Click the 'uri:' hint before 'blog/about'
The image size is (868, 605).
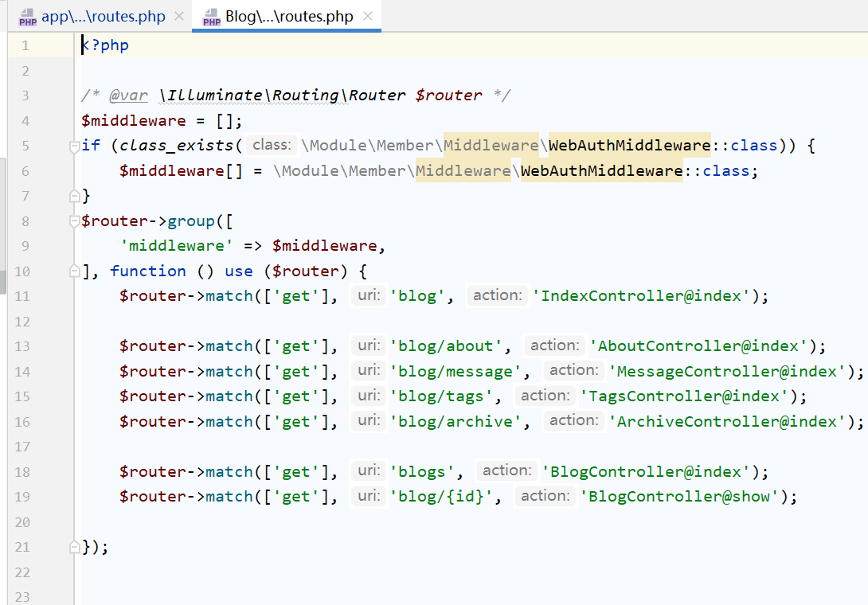(x=369, y=345)
